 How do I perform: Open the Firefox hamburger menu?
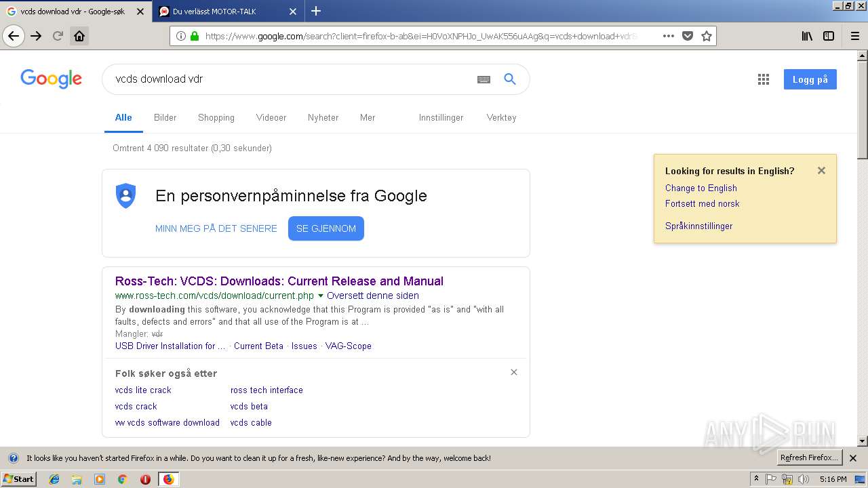pos(854,36)
